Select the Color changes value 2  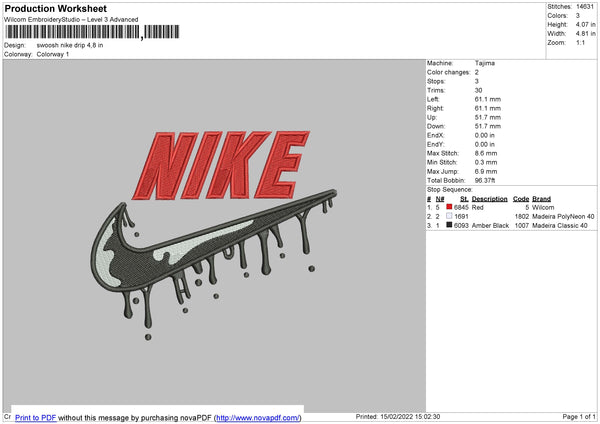[x=477, y=72]
